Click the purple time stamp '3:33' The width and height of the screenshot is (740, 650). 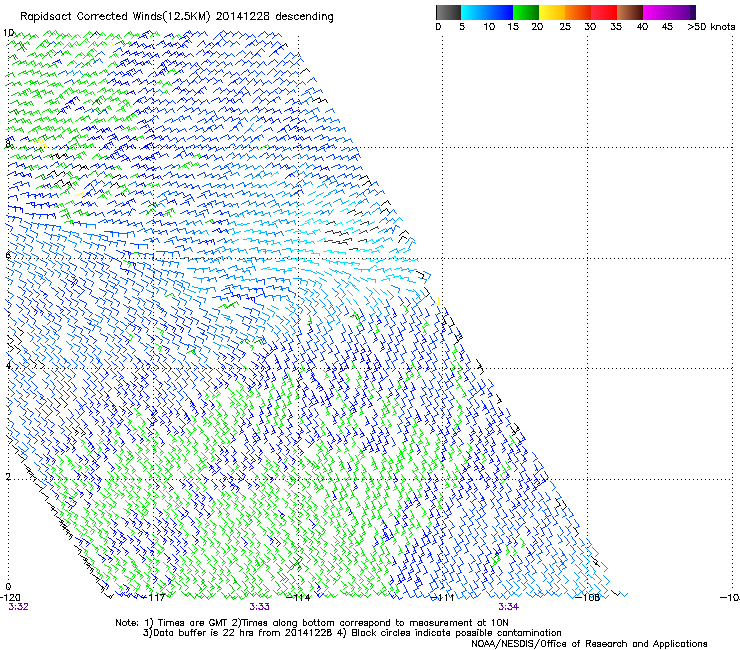coord(260,607)
